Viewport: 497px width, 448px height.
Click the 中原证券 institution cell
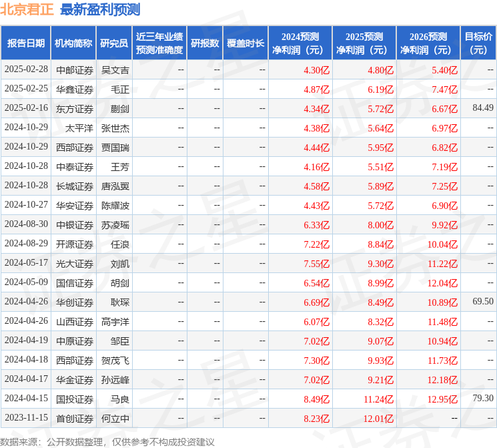(75, 341)
